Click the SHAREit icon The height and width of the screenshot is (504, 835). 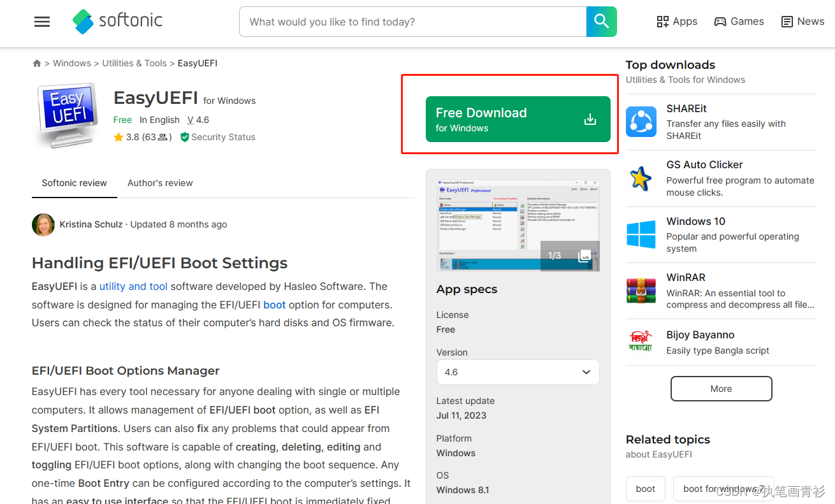[641, 122]
